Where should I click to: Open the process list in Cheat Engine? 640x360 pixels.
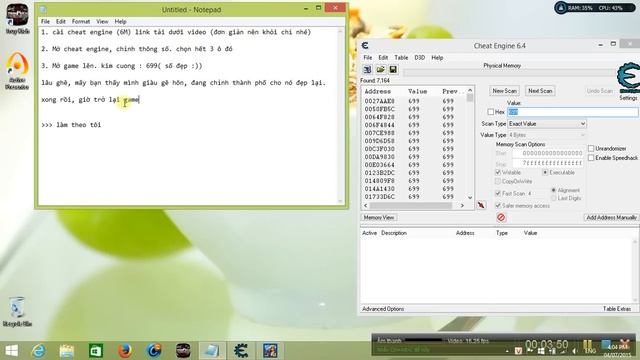(x=367, y=70)
